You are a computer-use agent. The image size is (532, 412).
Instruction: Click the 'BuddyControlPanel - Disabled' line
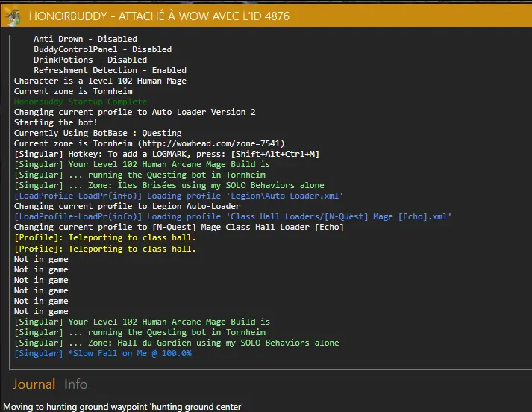point(102,49)
